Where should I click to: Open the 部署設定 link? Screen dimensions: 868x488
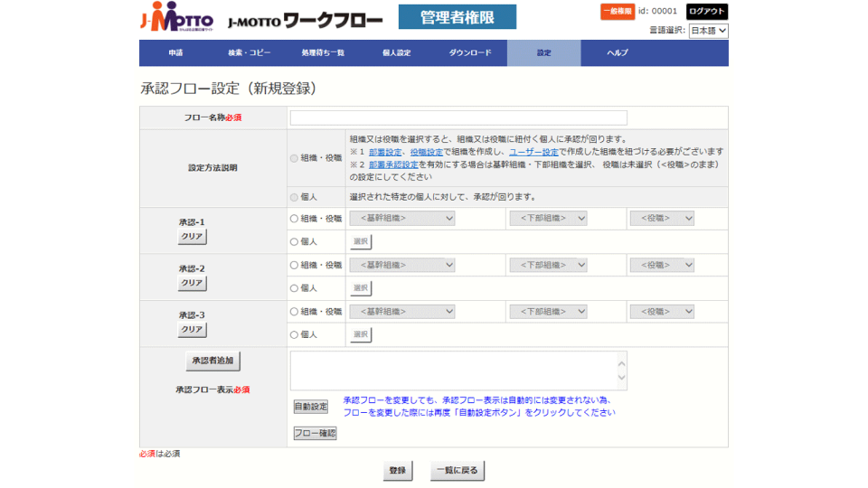tap(385, 152)
